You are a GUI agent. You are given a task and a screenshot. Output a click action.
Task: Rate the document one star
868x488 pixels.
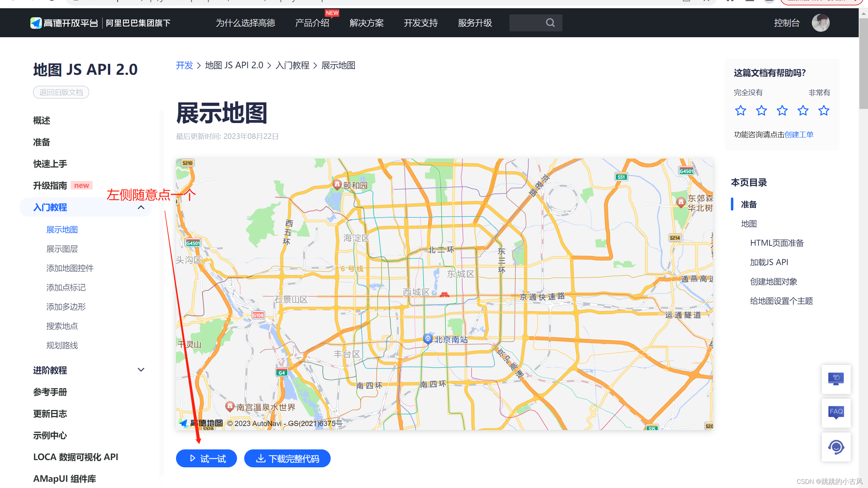pos(741,111)
